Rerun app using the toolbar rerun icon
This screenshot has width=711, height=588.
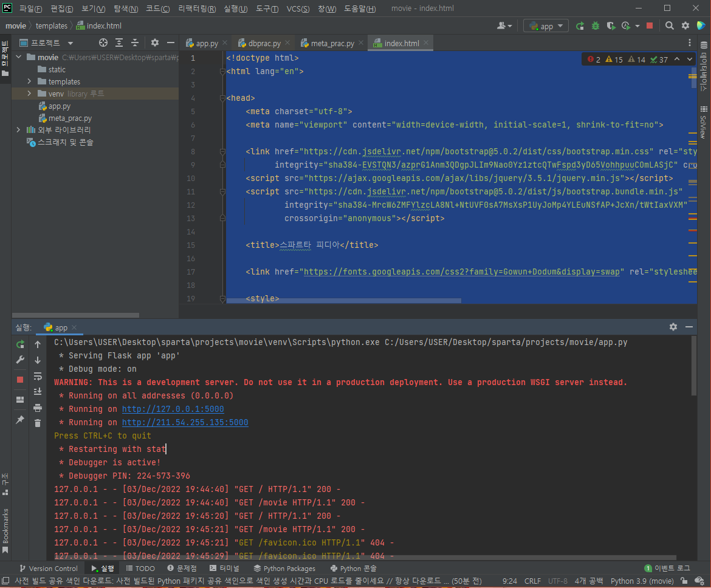click(580, 26)
